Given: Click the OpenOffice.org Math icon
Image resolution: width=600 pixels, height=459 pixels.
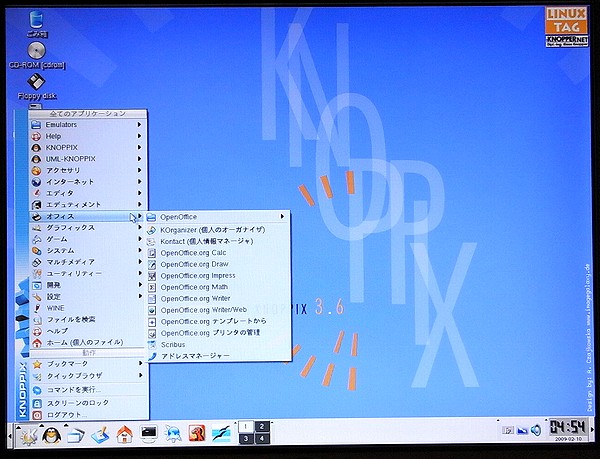Looking at the screenshot, I should 152,288.
